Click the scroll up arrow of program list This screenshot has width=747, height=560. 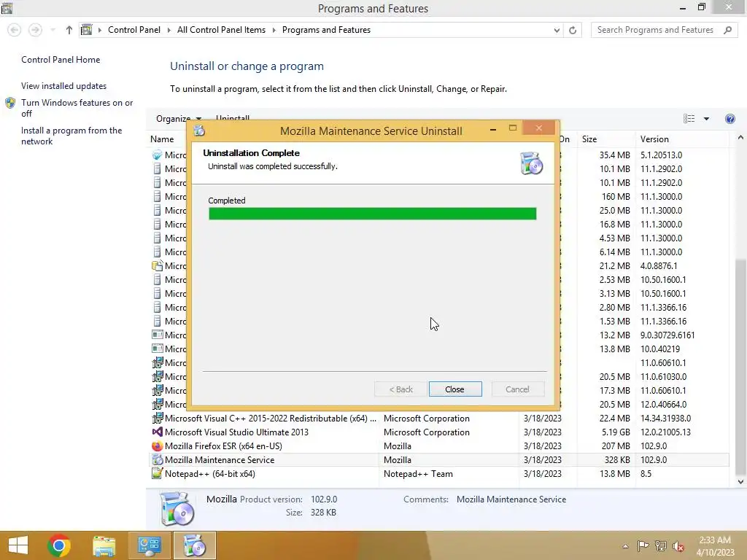tap(741, 138)
